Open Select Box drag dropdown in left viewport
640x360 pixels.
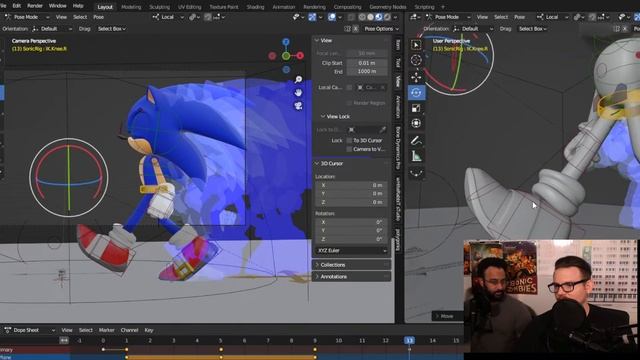(111, 29)
